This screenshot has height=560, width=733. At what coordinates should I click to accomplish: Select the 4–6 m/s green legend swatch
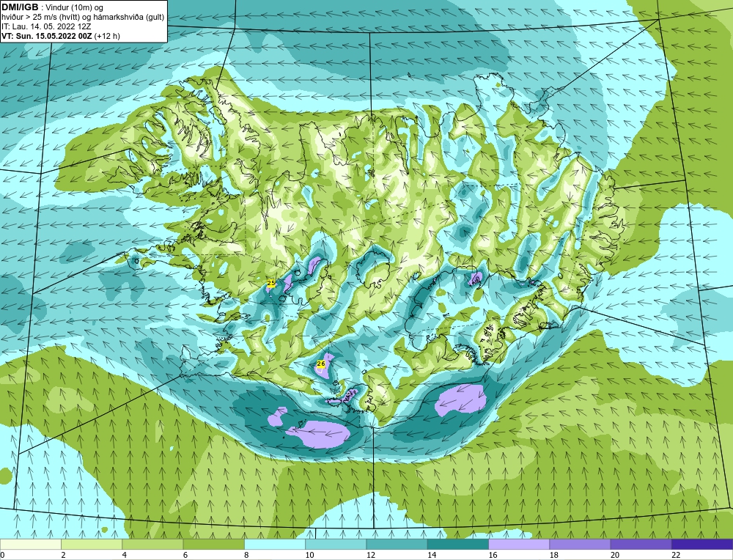pos(152,544)
